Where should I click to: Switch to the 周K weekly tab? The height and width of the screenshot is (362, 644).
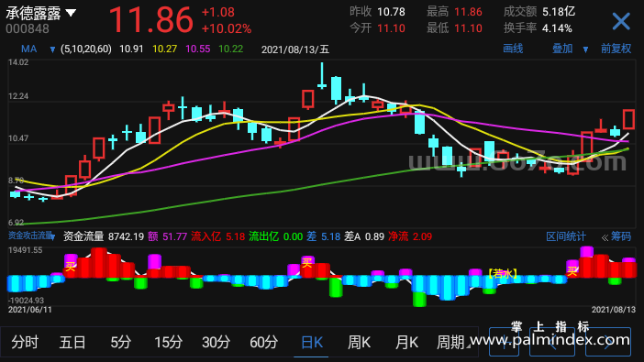(x=359, y=342)
